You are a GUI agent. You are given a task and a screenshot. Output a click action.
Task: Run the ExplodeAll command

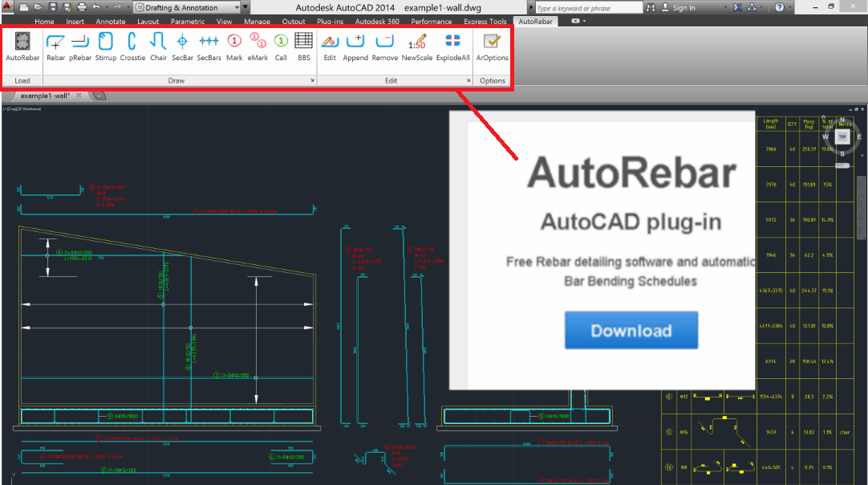coord(452,47)
